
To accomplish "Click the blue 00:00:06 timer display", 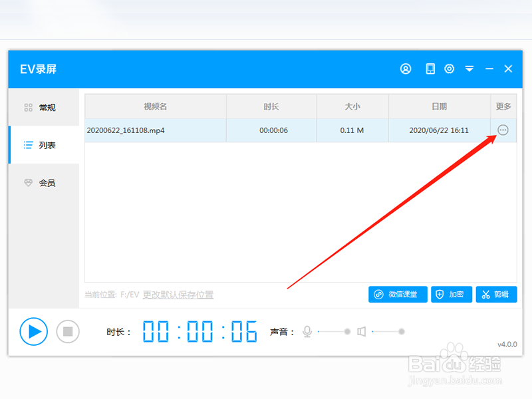I will (199, 331).
